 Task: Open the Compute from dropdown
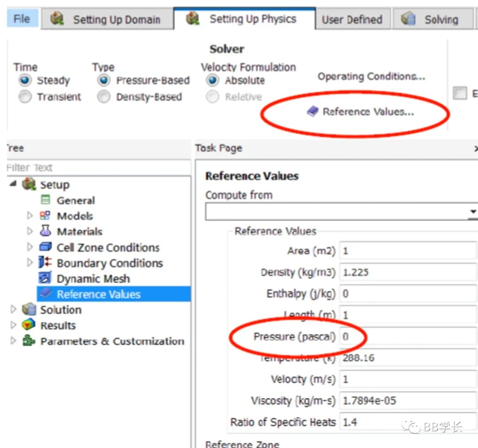coord(473,212)
